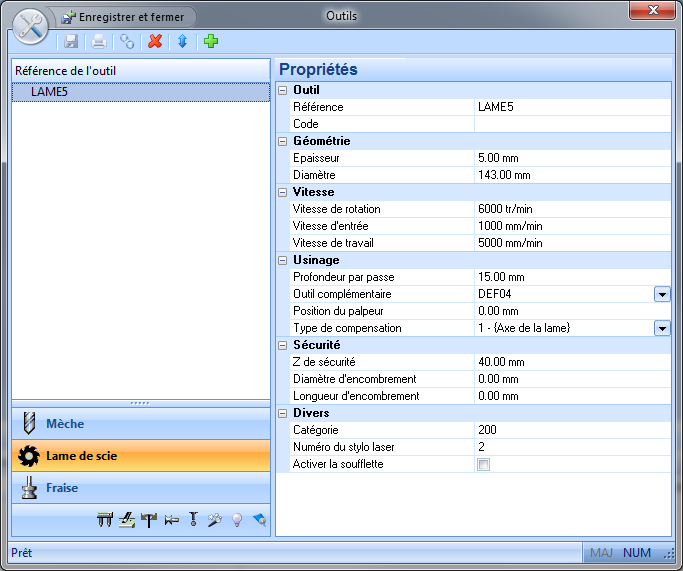The height and width of the screenshot is (571, 683).
Task: Enable the Activer la soufflette checkbox
Action: pyautogui.click(x=484, y=464)
